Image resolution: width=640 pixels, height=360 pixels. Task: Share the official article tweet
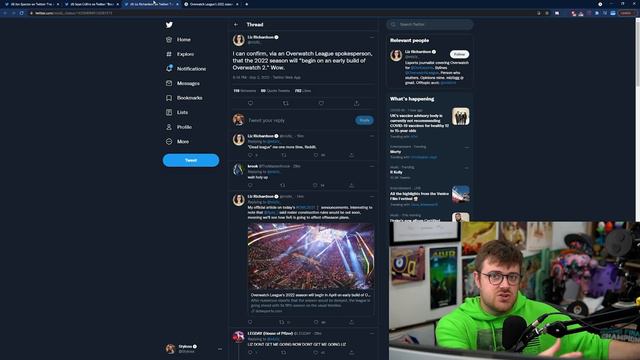(x=351, y=322)
